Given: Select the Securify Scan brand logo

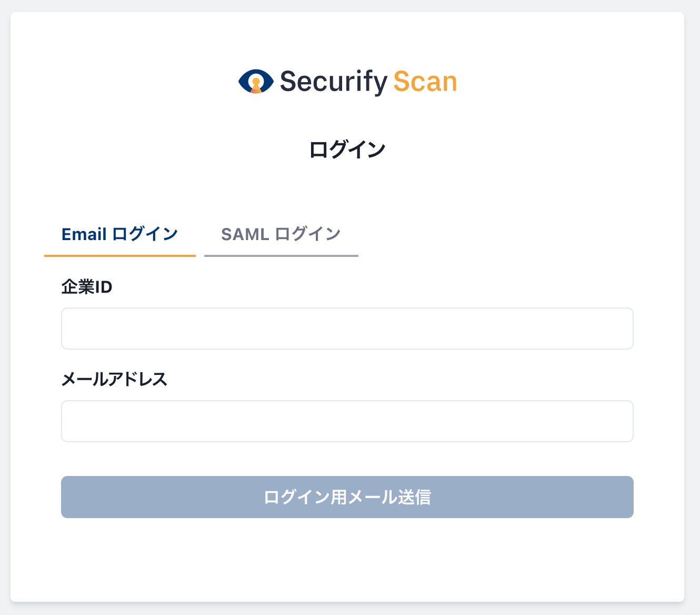Looking at the screenshot, I should tap(347, 82).
